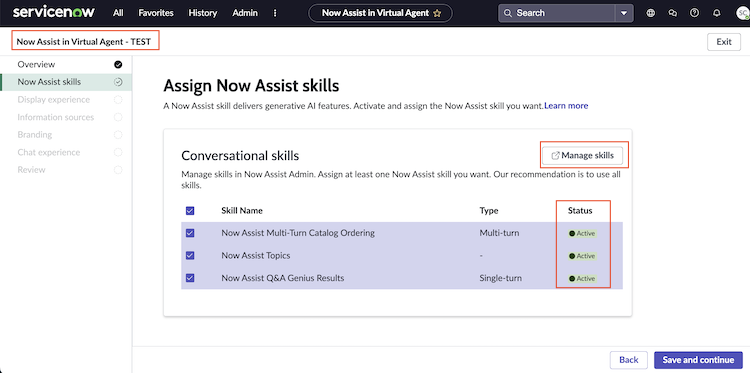Open the notifications bell icon
The image size is (750, 373).
coord(717,13)
